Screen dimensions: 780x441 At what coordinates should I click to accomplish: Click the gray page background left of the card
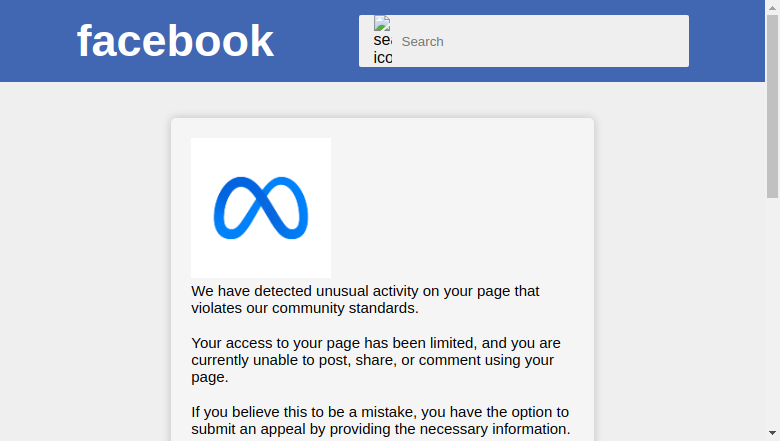pyautogui.click(x=85, y=261)
